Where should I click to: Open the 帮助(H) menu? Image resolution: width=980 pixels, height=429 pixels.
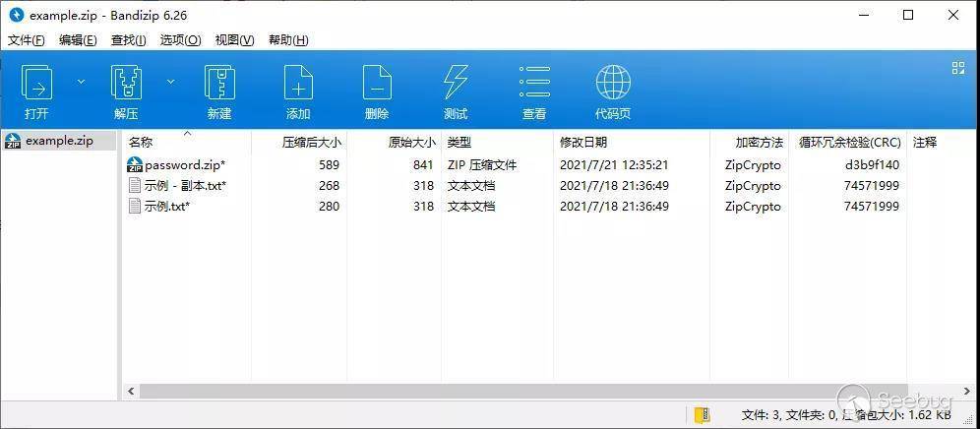pyautogui.click(x=288, y=40)
